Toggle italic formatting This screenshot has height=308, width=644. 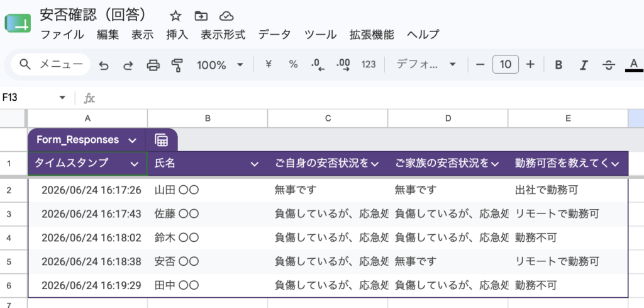[584, 65]
